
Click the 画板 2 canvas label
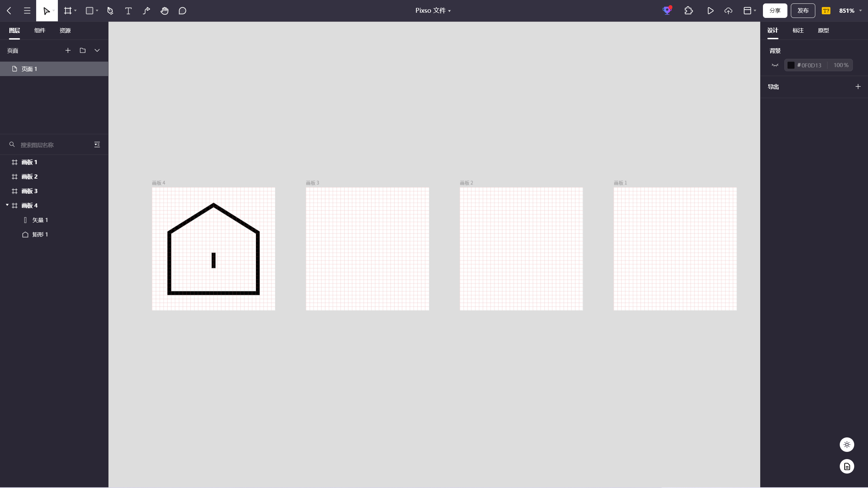point(466,183)
